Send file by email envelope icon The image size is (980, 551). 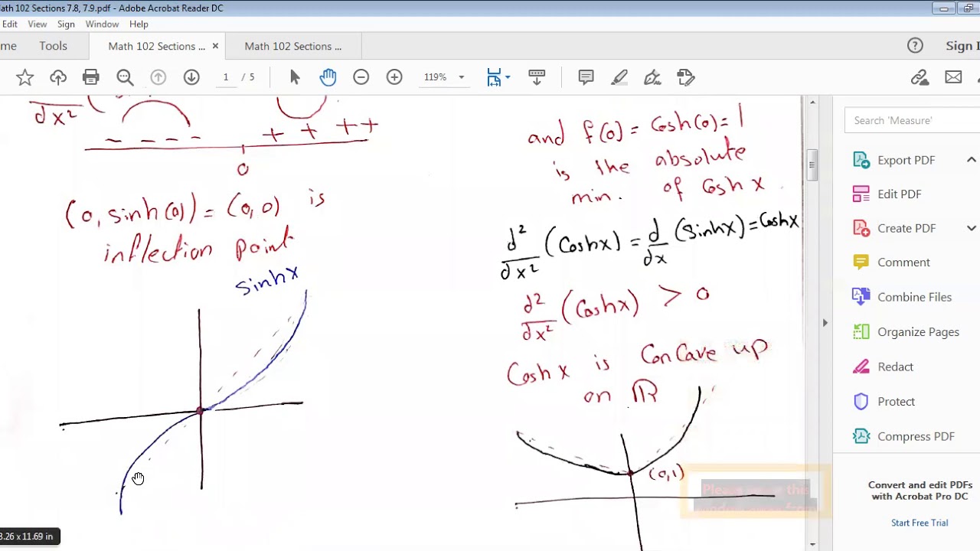953,77
